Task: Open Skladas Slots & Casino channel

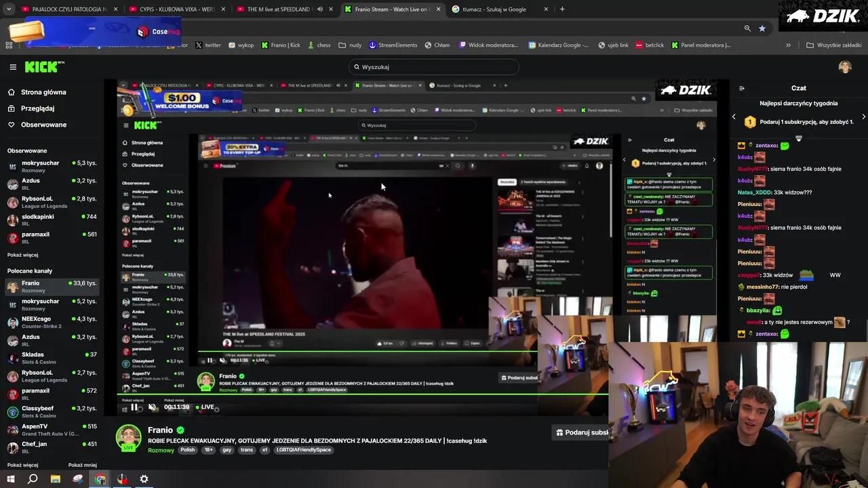Action: tap(52, 358)
